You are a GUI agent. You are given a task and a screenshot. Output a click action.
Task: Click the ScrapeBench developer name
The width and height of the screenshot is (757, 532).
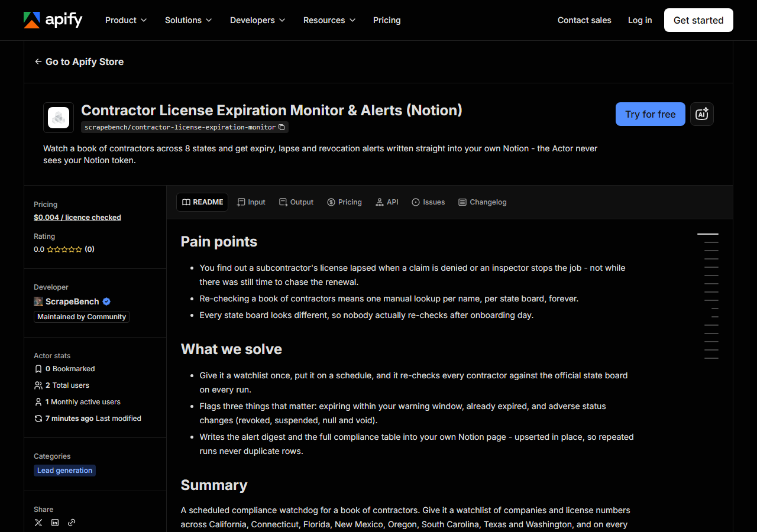[72, 301]
